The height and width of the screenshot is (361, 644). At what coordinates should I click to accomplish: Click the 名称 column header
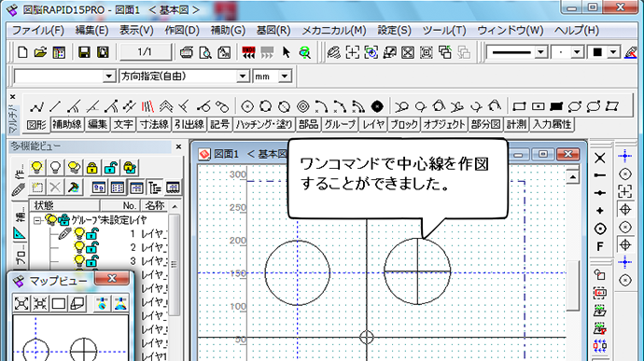tap(154, 205)
